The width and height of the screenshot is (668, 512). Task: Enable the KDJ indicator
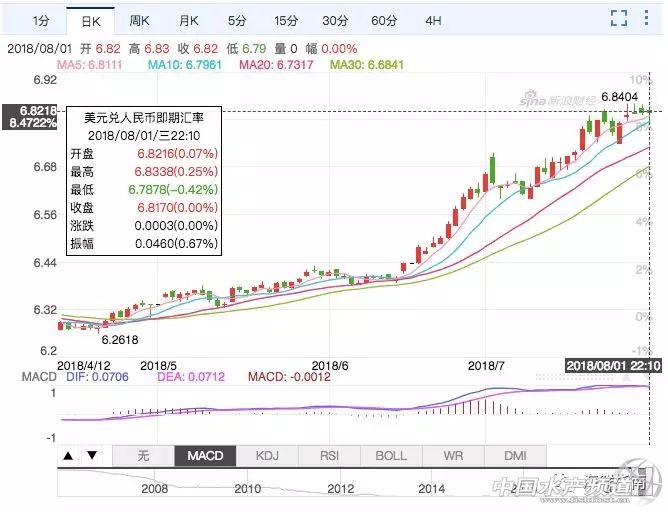267,456
